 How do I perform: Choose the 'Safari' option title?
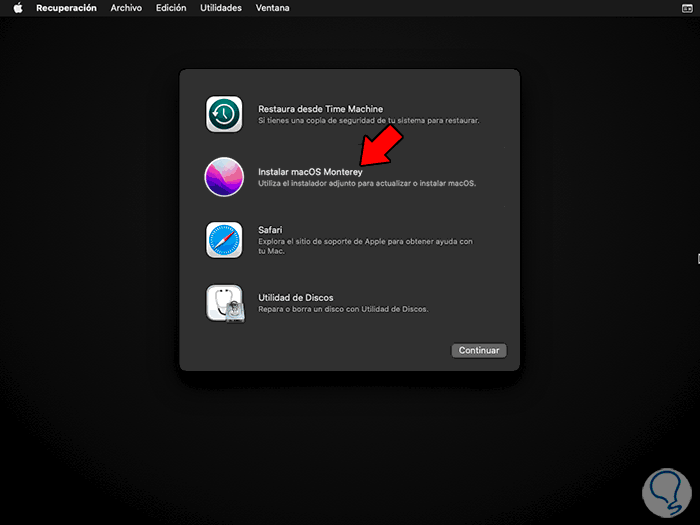pos(270,230)
